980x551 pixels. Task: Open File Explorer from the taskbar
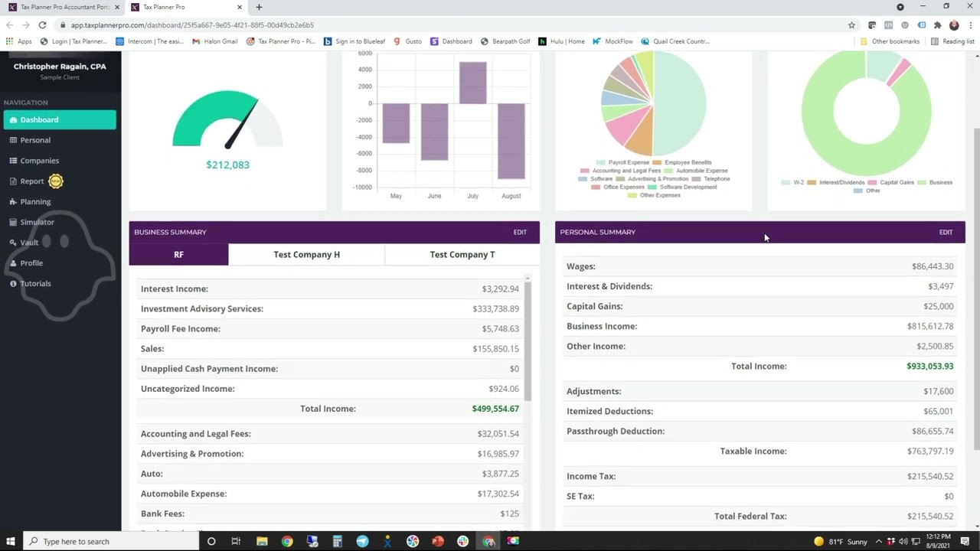coord(262,541)
